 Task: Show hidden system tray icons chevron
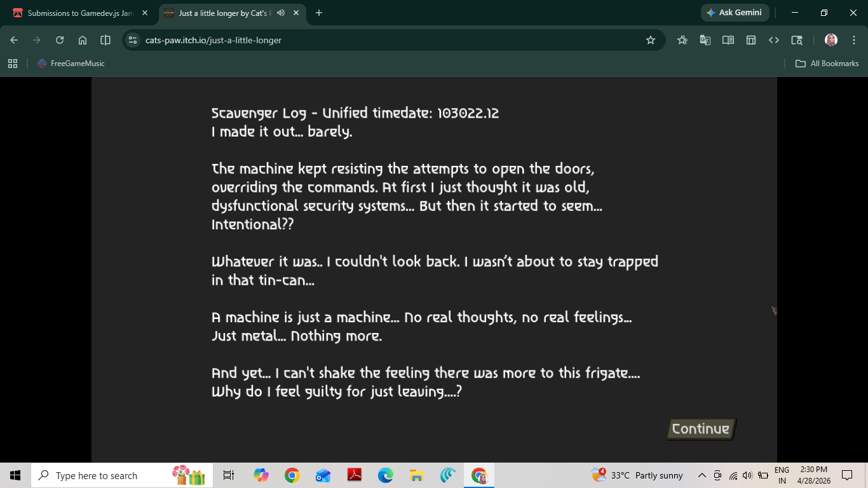pyautogui.click(x=702, y=475)
